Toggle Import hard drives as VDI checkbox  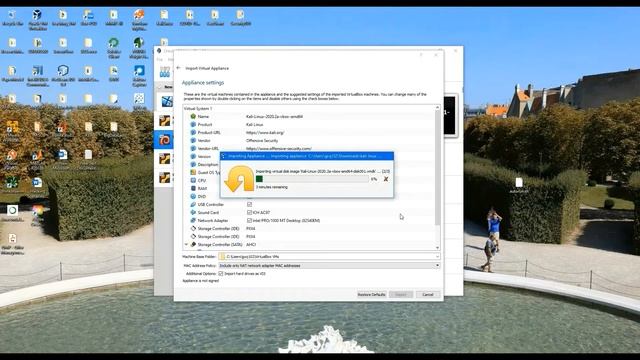221,273
